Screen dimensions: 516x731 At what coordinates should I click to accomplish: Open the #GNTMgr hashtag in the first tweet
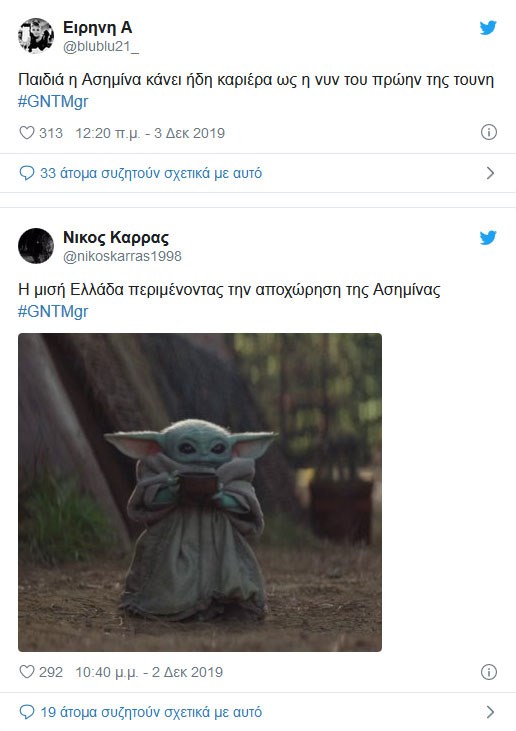(53, 102)
